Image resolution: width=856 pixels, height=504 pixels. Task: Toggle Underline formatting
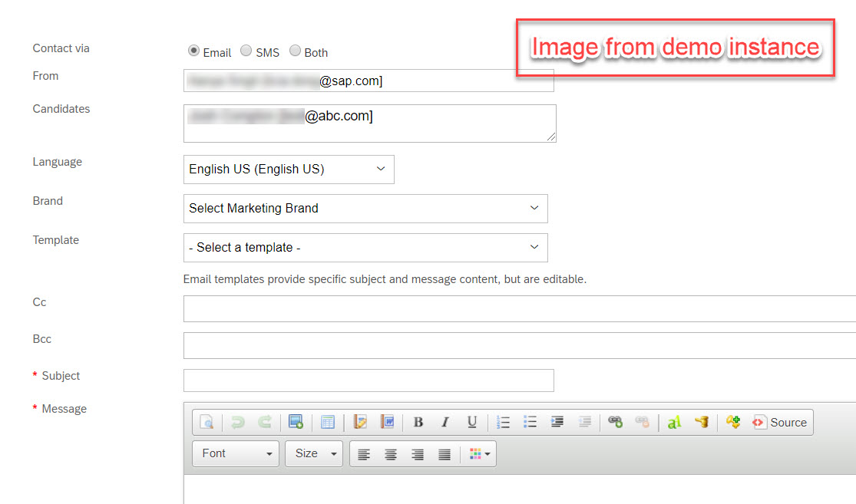pyautogui.click(x=472, y=422)
